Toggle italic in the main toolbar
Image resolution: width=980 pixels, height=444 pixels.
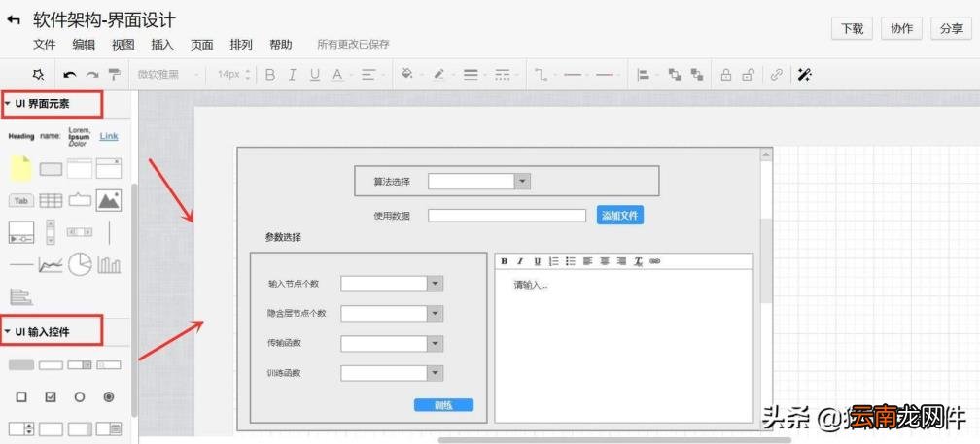(x=292, y=75)
